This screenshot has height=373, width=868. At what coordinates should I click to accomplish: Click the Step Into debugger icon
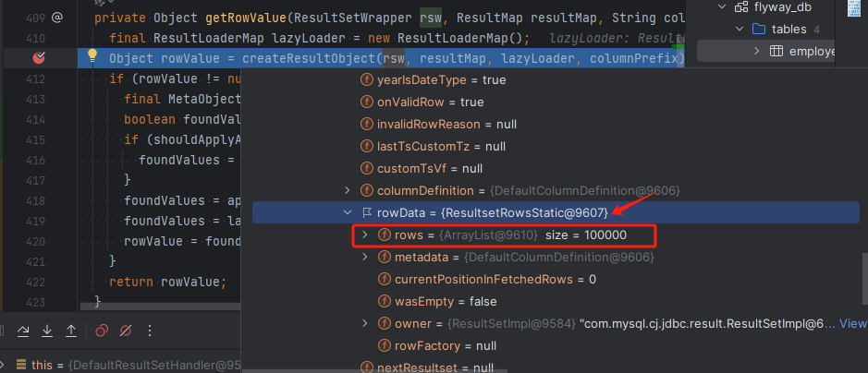pyautogui.click(x=45, y=330)
